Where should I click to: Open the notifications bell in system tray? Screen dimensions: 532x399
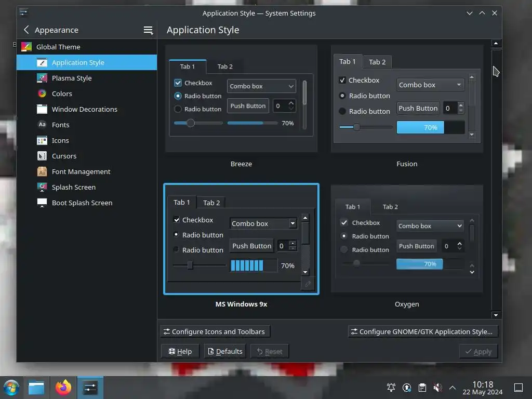(x=391, y=388)
